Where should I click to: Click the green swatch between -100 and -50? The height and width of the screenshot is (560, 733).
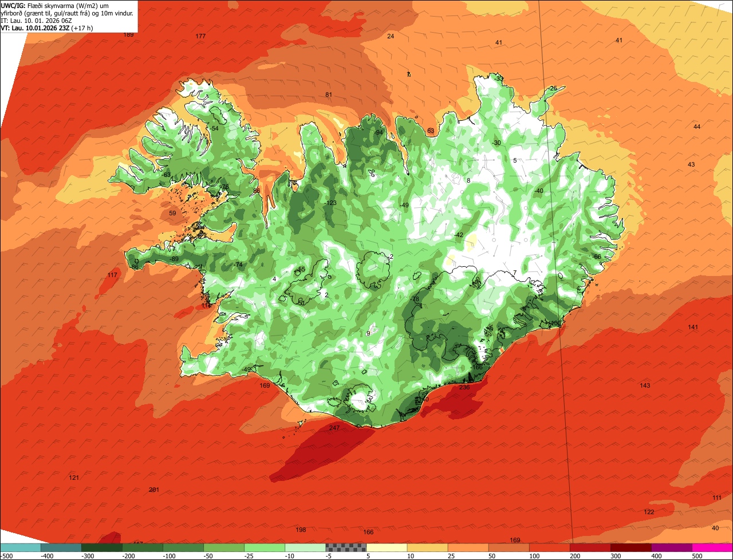(183, 547)
